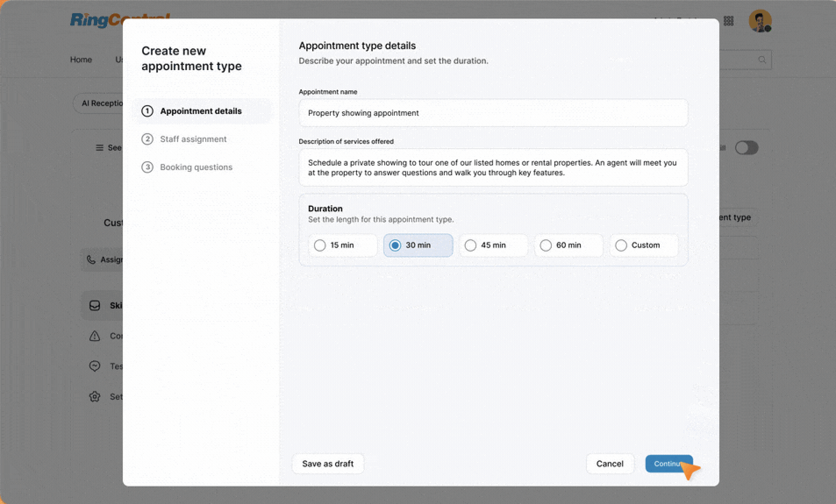836x504 pixels.
Task: Edit the Description of services offered field
Action: coord(493,167)
